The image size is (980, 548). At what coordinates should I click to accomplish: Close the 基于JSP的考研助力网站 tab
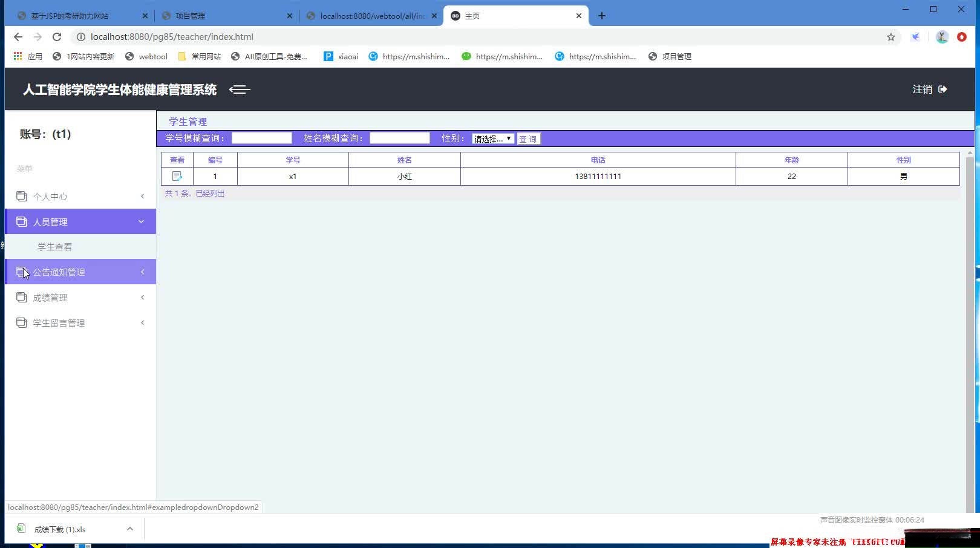pos(145,16)
